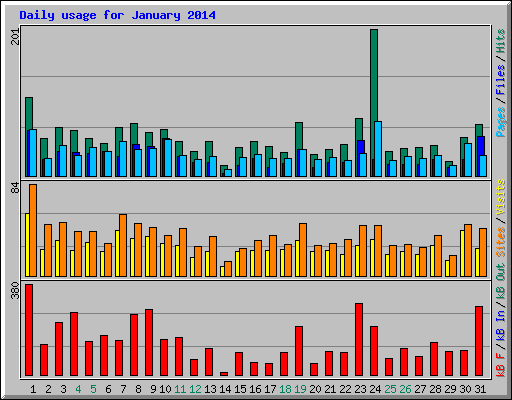The height and width of the screenshot is (400, 512).
Task: Click the tiny red kB bar for day 14
Action: (224, 374)
